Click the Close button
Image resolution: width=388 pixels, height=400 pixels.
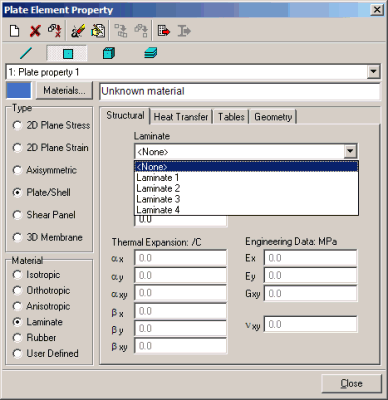[x=351, y=383]
